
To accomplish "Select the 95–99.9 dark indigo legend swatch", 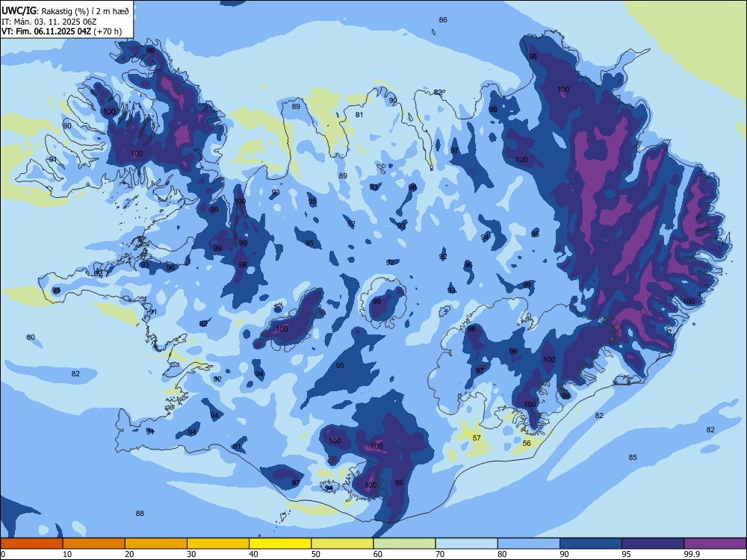I will pos(653,544).
